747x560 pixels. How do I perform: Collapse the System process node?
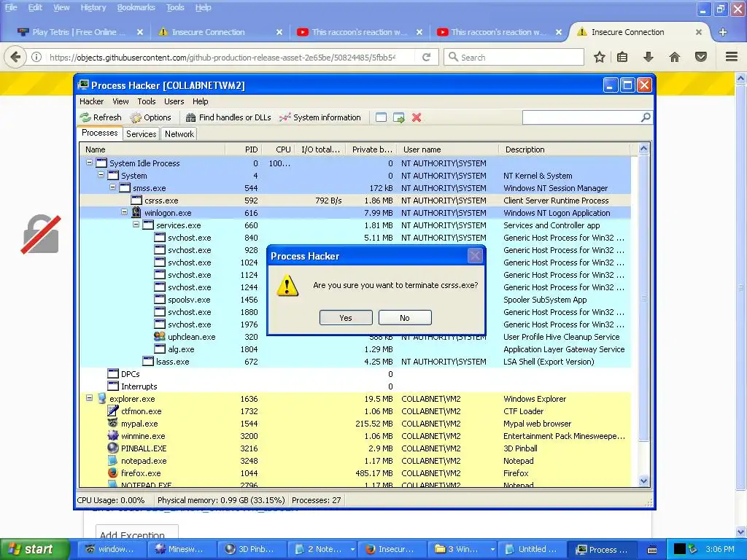pyautogui.click(x=101, y=175)
